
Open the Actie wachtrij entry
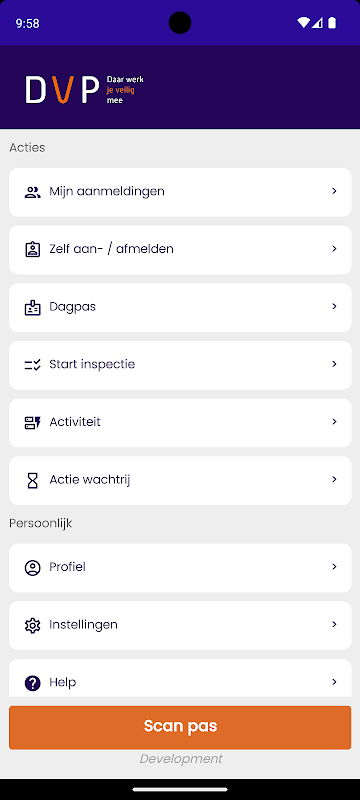coord(180,481)
